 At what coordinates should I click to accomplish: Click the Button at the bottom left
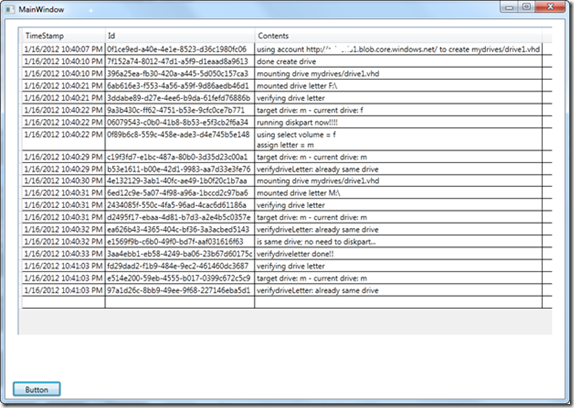point(37,389)
